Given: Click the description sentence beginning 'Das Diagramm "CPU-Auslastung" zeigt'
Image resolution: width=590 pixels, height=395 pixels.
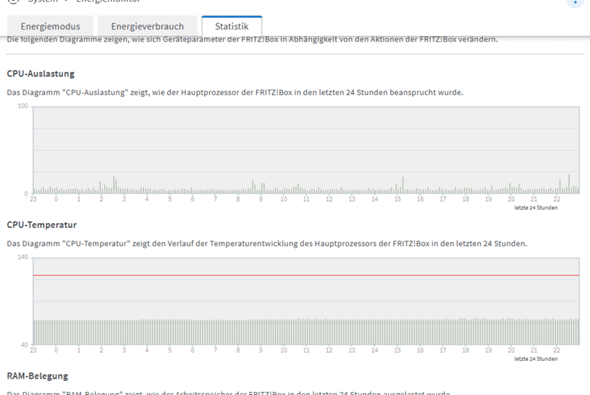Looking at the screenshot, I should 235,93.
